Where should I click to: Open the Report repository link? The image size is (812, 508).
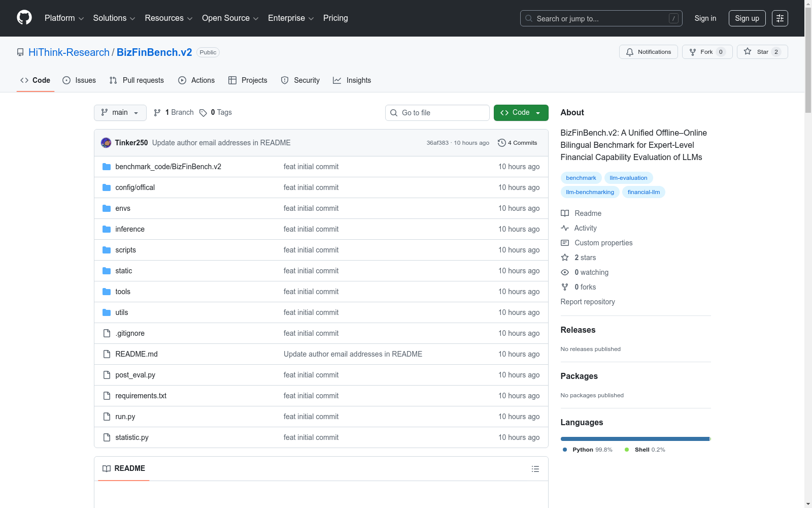pos(588,302)
